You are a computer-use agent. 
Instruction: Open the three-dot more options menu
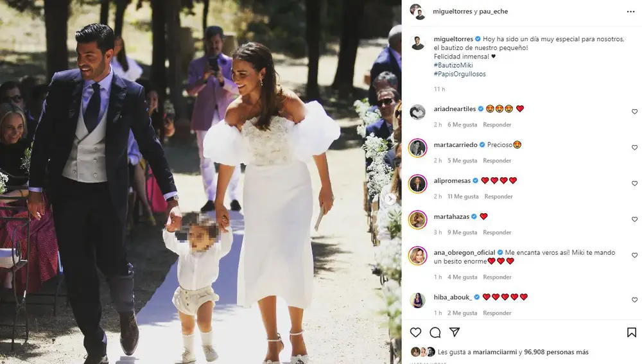coord(630,12)
